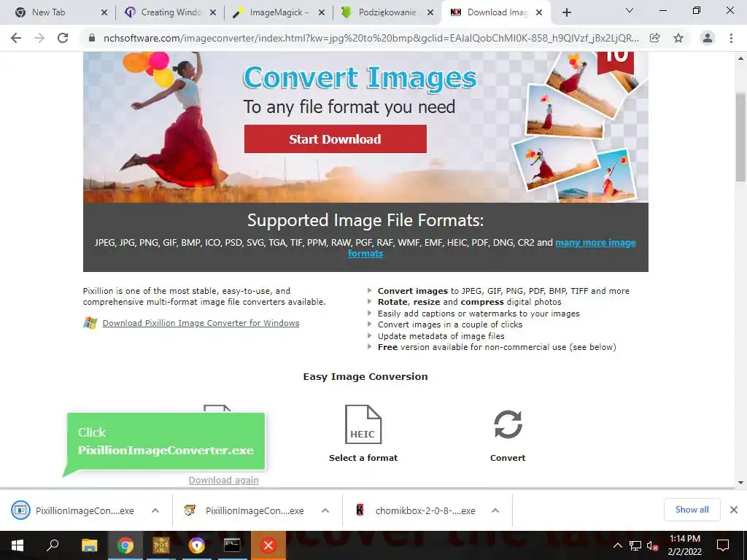
Task: Close the Podziękowanie tab
Action: (430, 12)
